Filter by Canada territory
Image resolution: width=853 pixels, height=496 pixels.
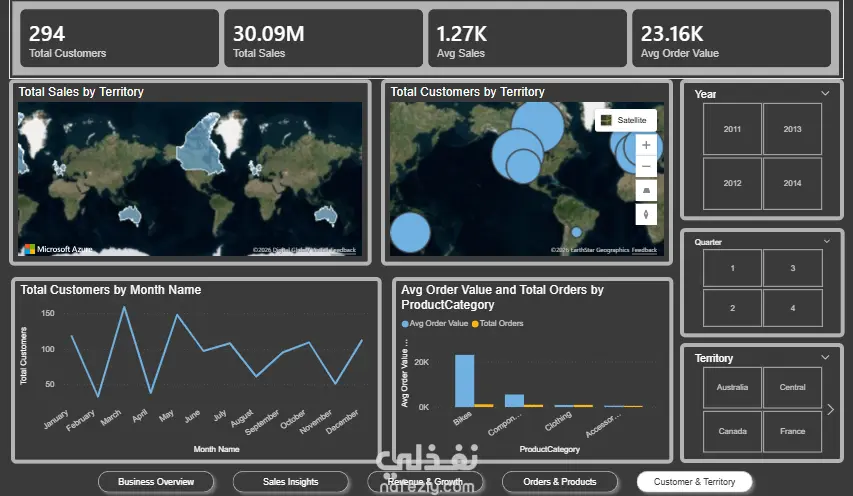click(x=732, y=431)
